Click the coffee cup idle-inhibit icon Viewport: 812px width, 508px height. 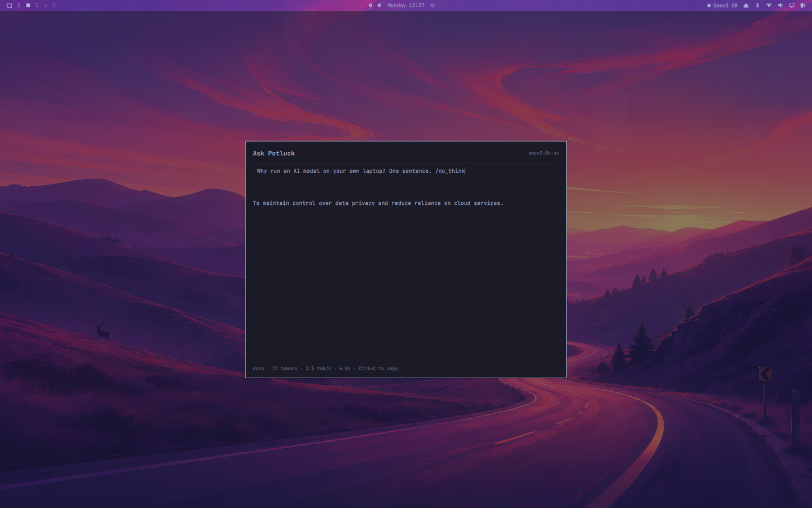(x=379, y=5)
